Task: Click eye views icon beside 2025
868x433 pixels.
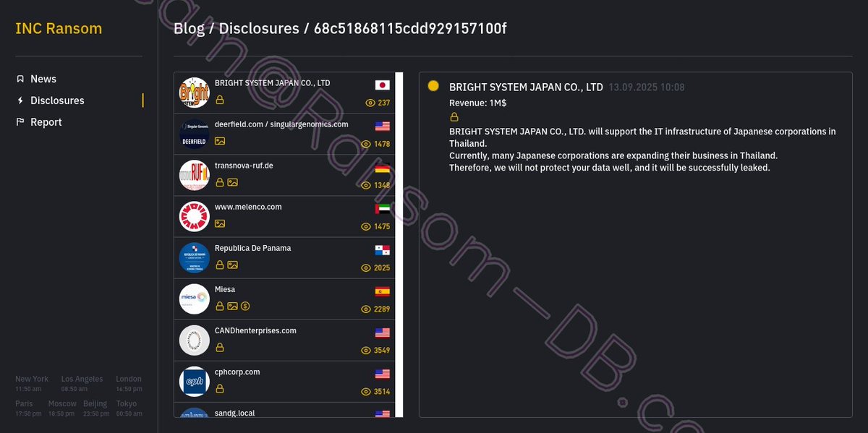Action: point(366,267)
